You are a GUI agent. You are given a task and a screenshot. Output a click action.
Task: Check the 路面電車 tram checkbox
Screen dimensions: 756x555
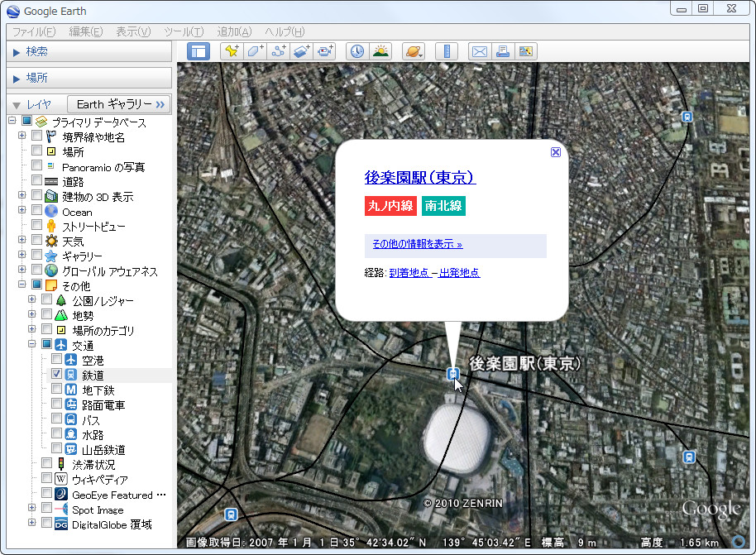56,404
